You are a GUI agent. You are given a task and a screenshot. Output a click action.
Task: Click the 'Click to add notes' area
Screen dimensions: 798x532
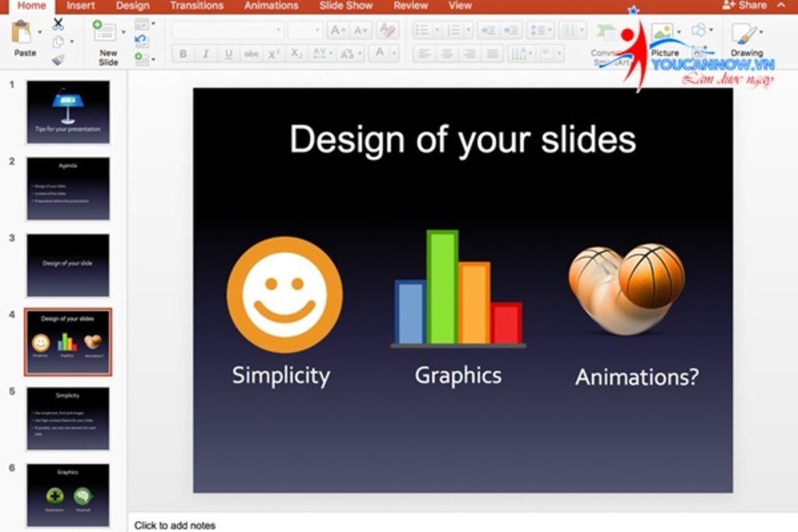pos(175,525)
